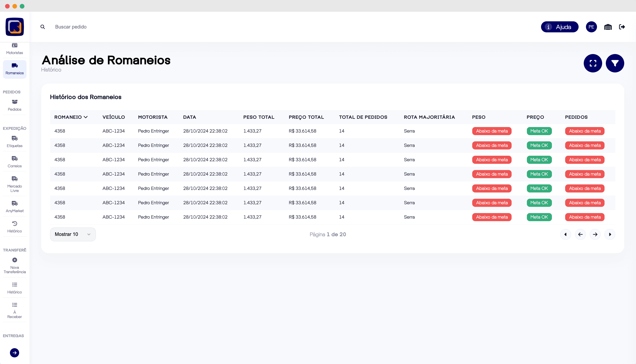Expand sidebar with bottom arrow button
The height and width of the screenshot is (364, 636).
[x=15, y=352]
